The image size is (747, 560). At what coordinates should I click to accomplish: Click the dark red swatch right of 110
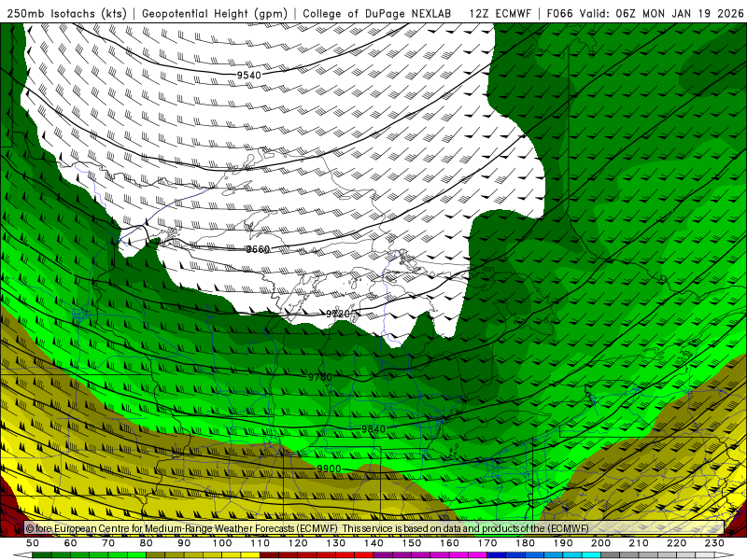pyautogui.click(x=269, y=555)
